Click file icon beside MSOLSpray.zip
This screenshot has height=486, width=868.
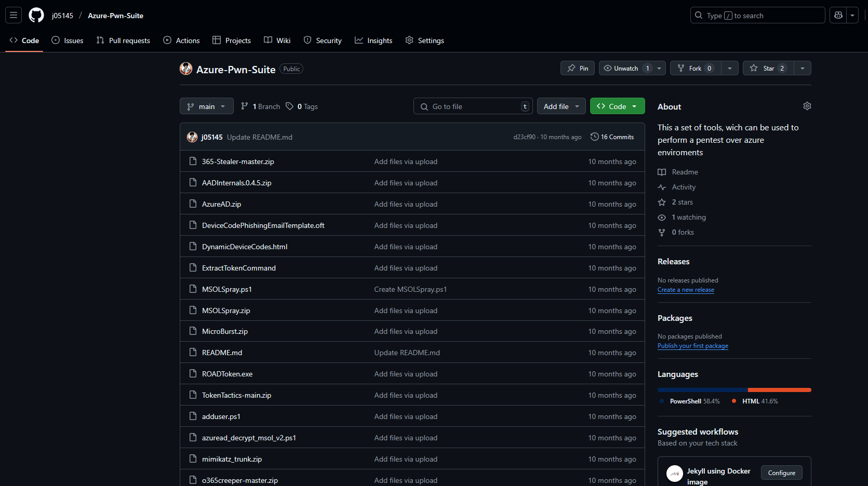[x=193, y=310]
